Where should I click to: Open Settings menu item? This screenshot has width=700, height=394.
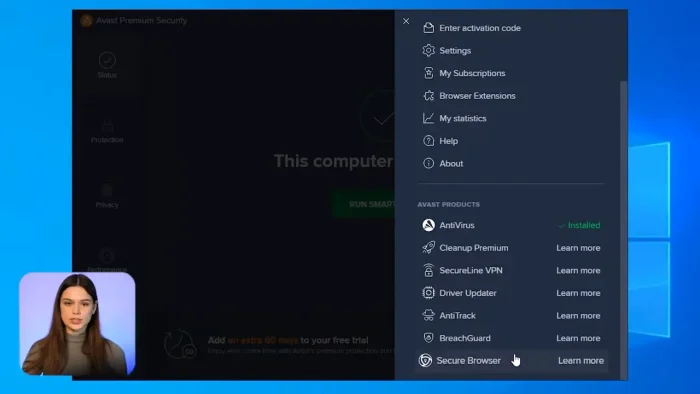point(455,51)
